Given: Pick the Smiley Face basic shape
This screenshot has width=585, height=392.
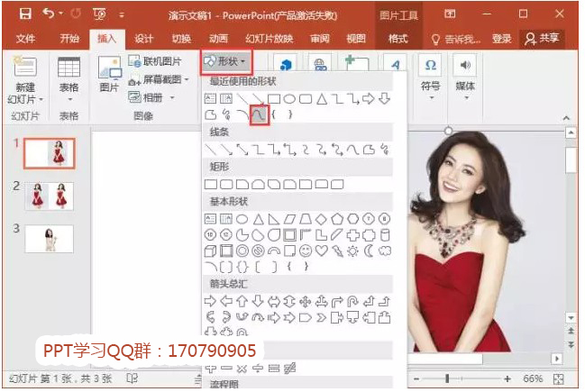Looking at the screenshot, I should click(306, 251).
